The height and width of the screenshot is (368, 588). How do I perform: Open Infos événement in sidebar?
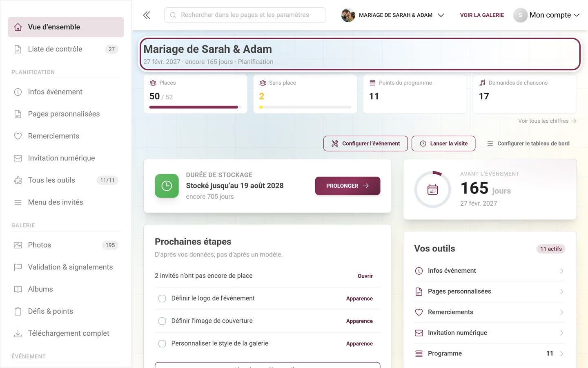click(x=66, y=92)
